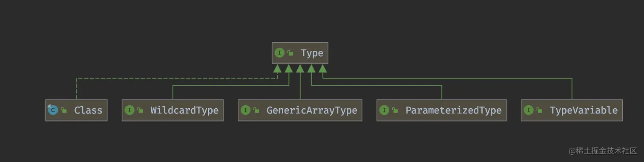644x162 pixels.
Task: Click the public lock icon on TypeVariable node
Action: 539,110
